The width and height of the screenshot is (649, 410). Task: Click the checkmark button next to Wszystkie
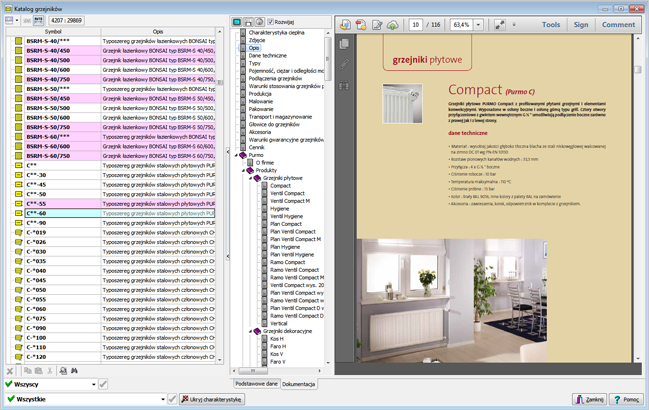click(x=172, y=399)
